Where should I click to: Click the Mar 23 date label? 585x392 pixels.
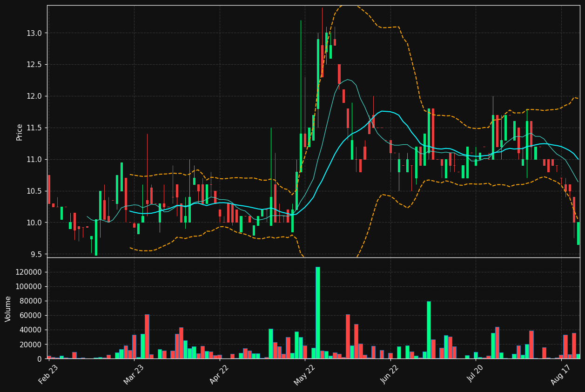(x=134, y=374)
